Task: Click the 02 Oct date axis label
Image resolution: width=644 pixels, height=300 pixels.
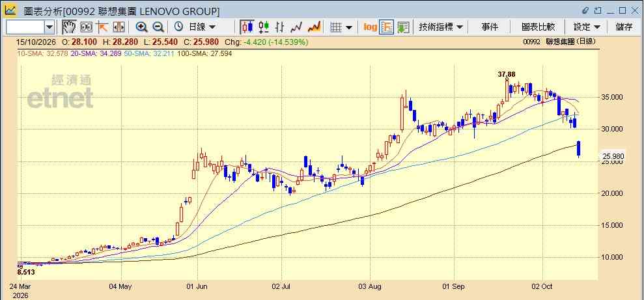Action: tap(542, 286)
